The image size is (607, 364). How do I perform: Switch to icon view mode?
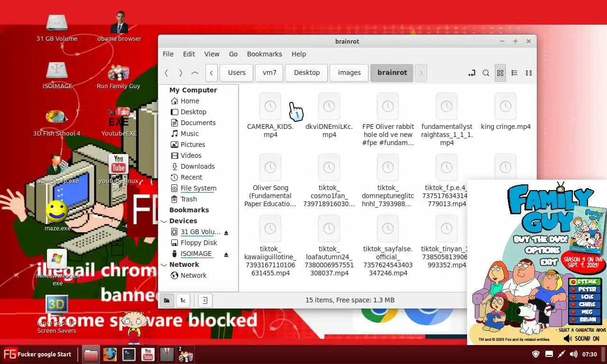pos(500,73)
